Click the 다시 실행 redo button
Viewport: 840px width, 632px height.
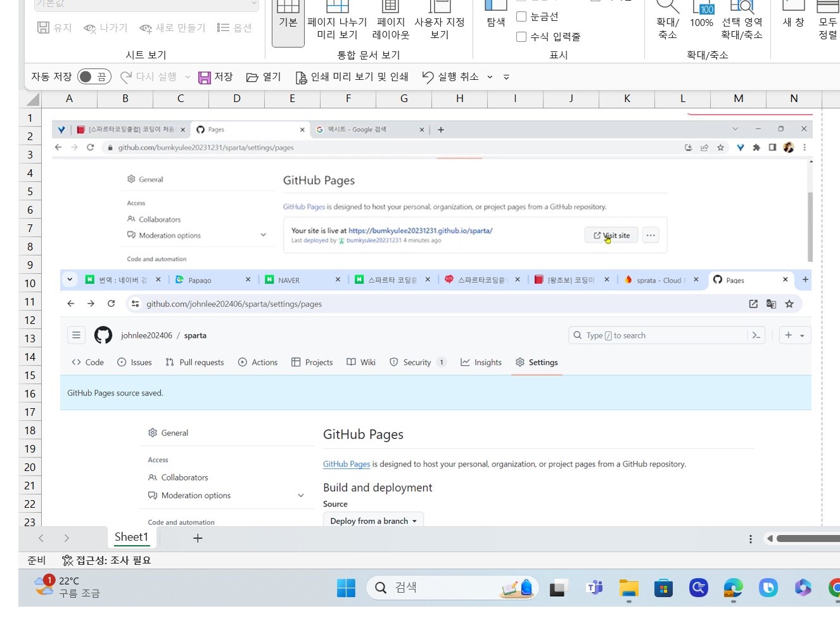pos(148,77)
